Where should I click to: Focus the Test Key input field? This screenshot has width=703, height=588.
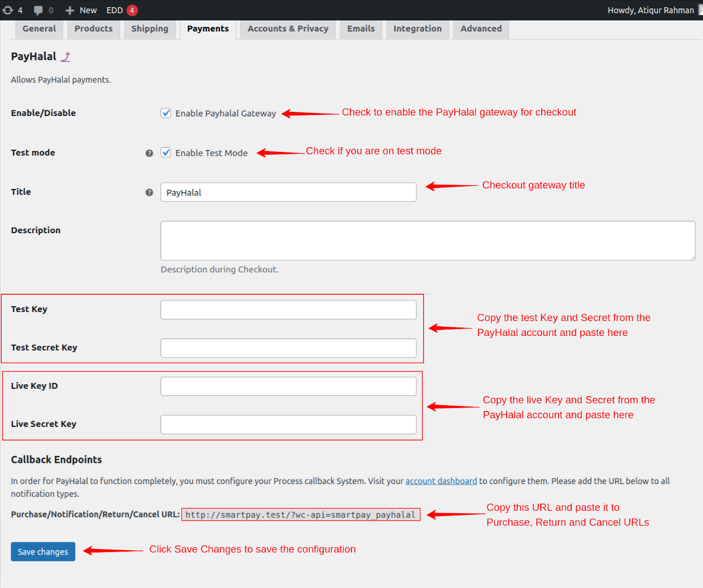pos(288,310)
